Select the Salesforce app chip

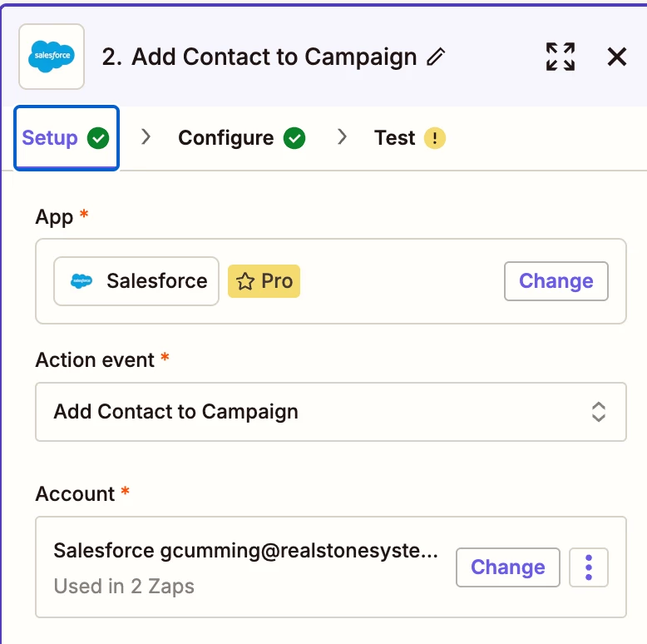(x=137, y=281)
